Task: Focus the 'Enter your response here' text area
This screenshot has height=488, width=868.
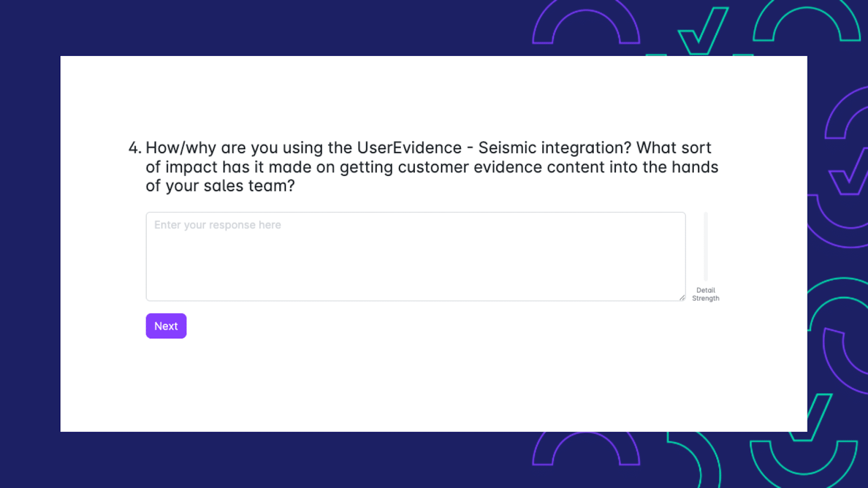Action: coord(416,256)
